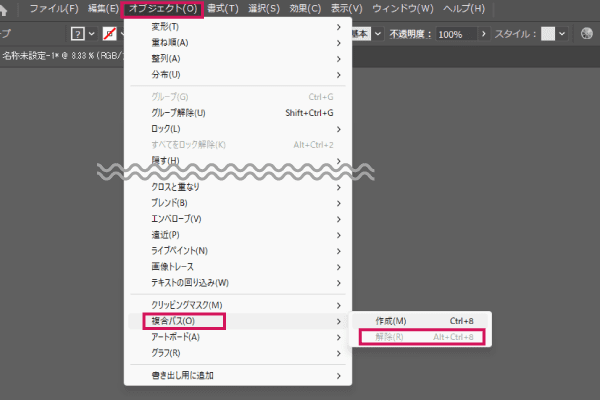Select the 複合パス(O) menu item
This screenshot has width=600, height=400.
click(x=238, y=321)
